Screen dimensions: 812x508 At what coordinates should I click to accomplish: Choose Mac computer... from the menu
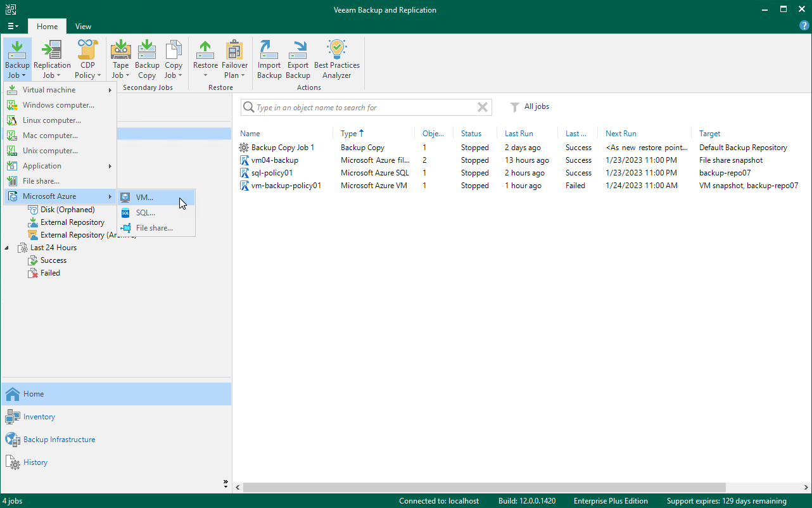pyautogui.click(x=60, y=136)
